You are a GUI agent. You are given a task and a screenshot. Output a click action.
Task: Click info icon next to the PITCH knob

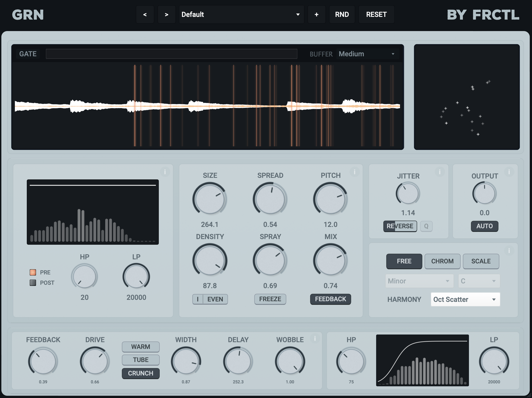354,172
